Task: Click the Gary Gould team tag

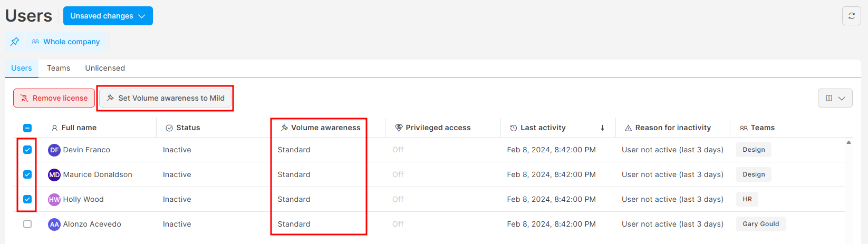Action: pyautogui.click(x=760, y=224)
